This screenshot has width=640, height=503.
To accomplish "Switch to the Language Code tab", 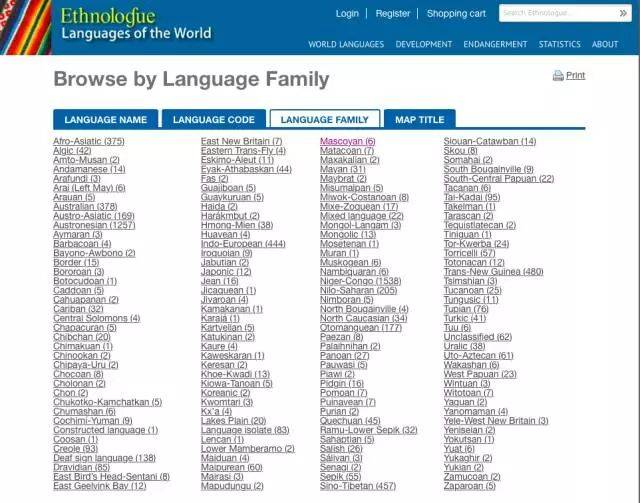I will [214, 119].
